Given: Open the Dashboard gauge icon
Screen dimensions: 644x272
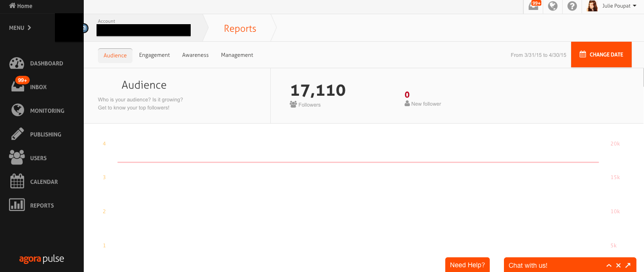Looking at the screenshot, I should (x=17, y=63).
